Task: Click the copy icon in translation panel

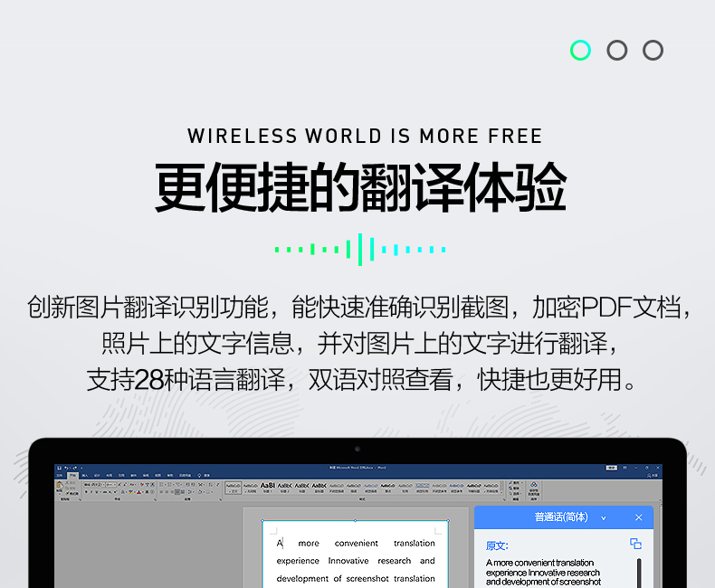Action: pyautogui.click(x=635, y=544)
